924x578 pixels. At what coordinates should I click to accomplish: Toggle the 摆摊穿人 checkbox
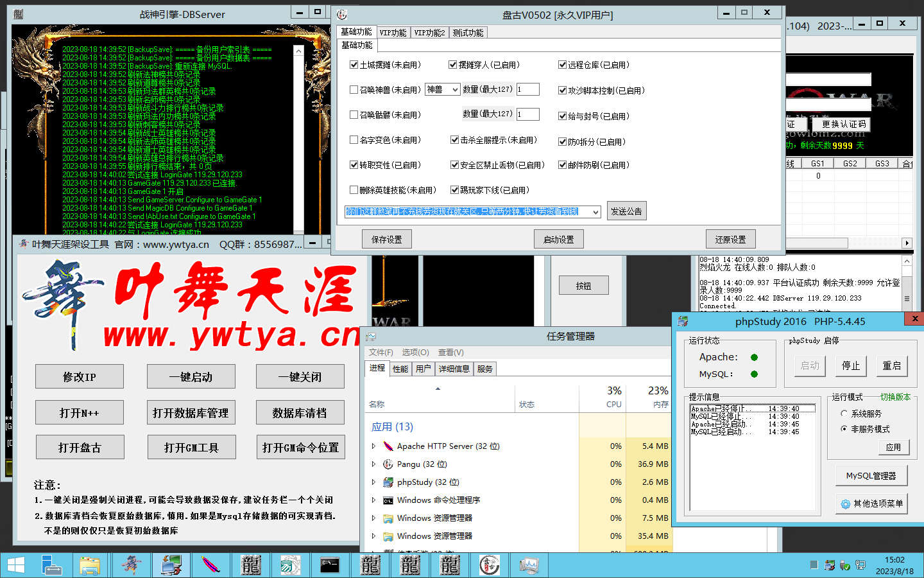[453, 65]
